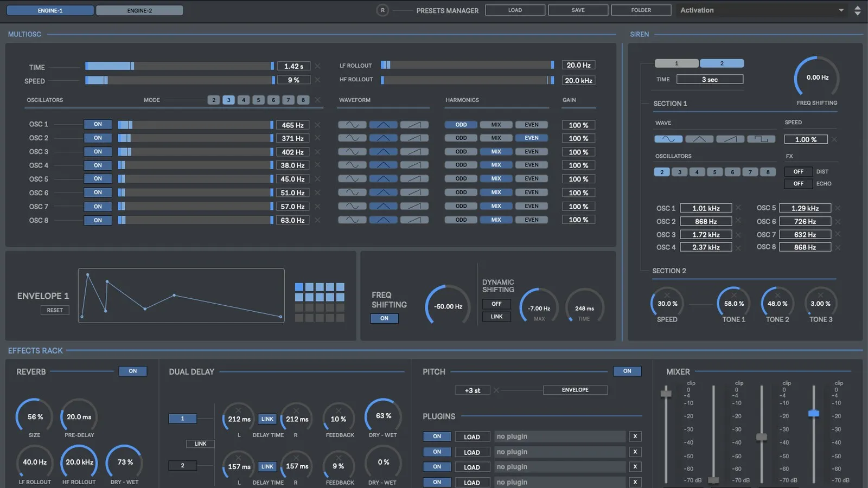Open the Activation dropdown
868x488 pixels.
tap(763, 10)
